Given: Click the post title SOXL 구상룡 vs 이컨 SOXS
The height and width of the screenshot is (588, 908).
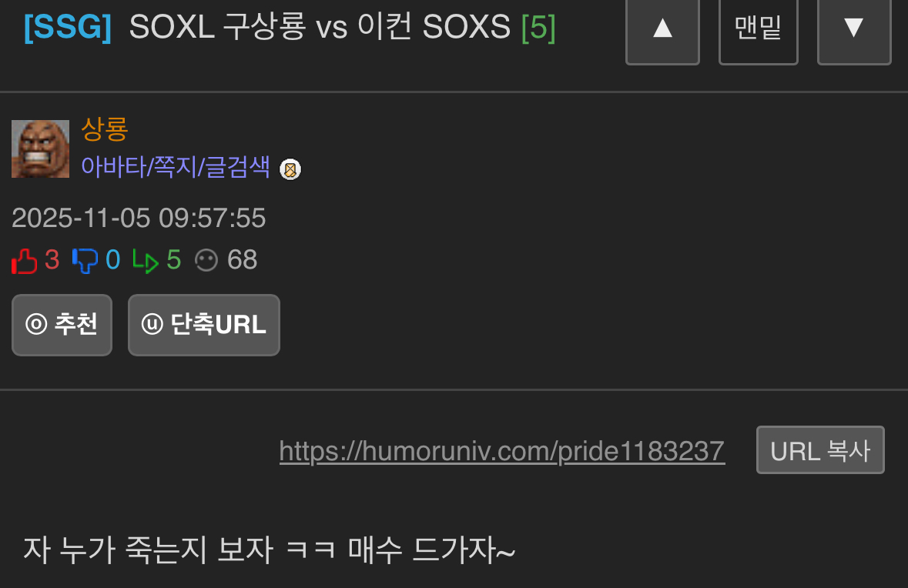Looking at the screenshot, I should 320,27.
